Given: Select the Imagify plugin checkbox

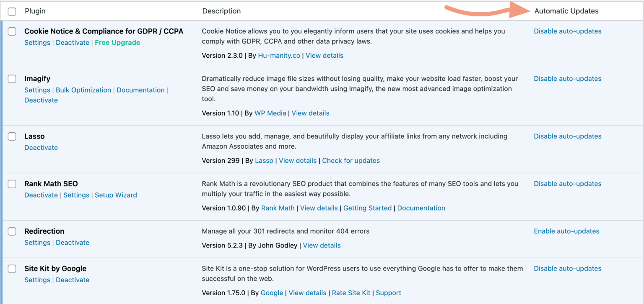Looking at the screenshot, I should pyautogui.click(x=12, y=79).
